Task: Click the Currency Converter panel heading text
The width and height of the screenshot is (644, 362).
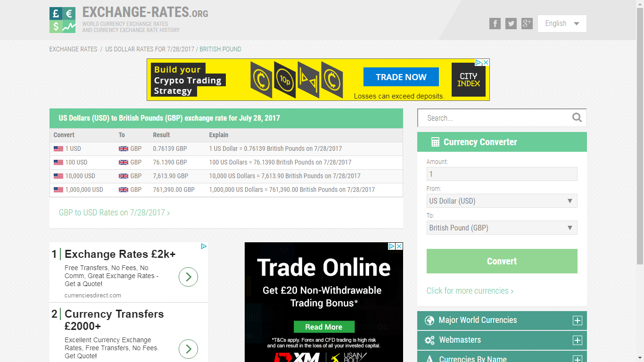Action: coord(480,142)
